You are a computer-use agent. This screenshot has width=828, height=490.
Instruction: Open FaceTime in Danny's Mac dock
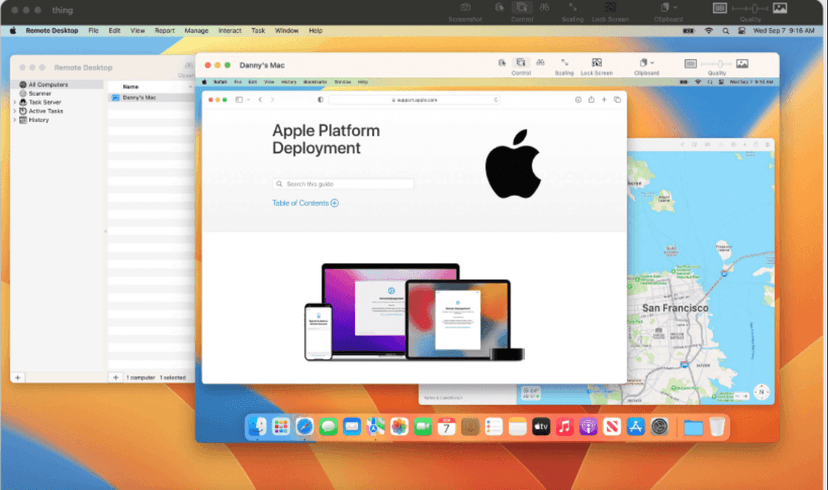[x=422, y=427]
